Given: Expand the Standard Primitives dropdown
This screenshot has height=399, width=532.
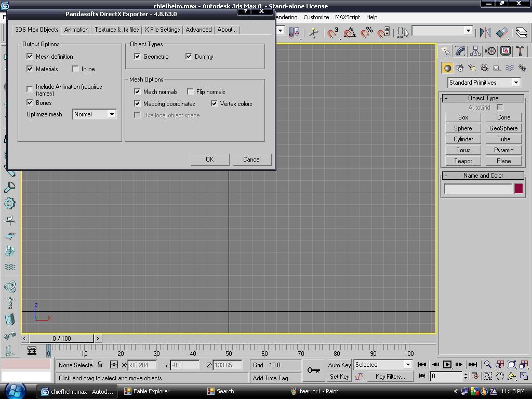Looking at the screenshot, I should click(x=515, y=83).
